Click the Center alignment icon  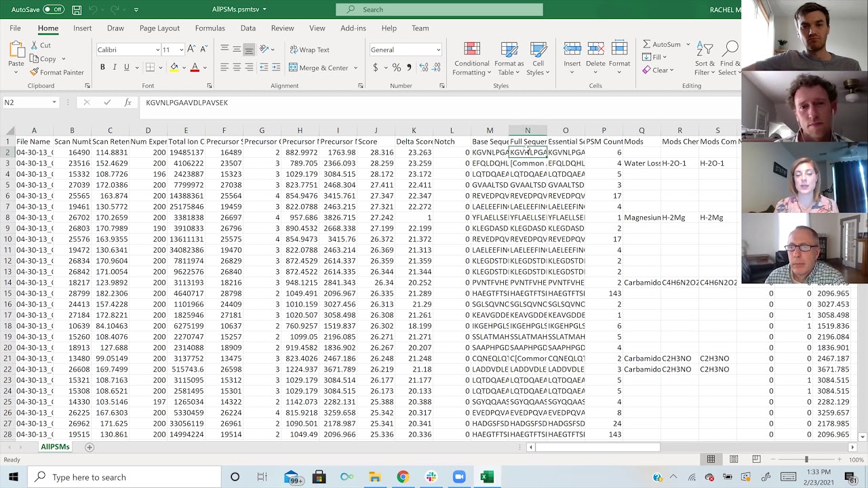pyautogui.click(x=237, y=67)
